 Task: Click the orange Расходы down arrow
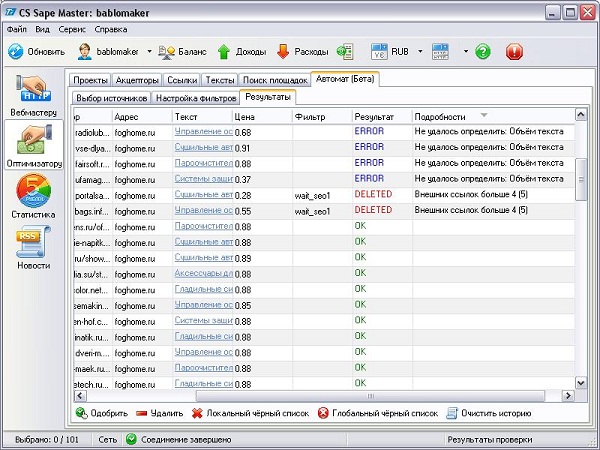click(x=283, y=52)
